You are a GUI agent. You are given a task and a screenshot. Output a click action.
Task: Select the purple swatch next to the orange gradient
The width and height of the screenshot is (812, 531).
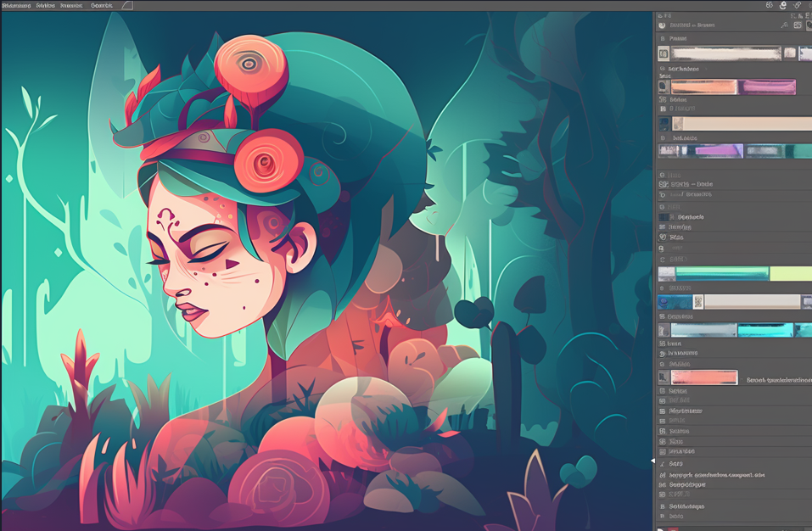click(x=767, y=87)
